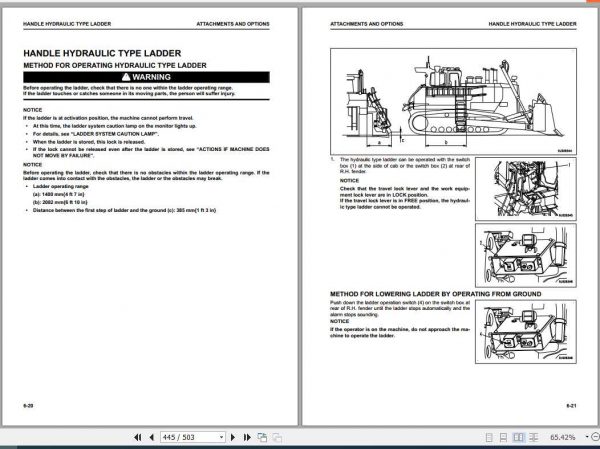Click the page number 6-21
Viewport: 600px width, 449px height.
571,405
